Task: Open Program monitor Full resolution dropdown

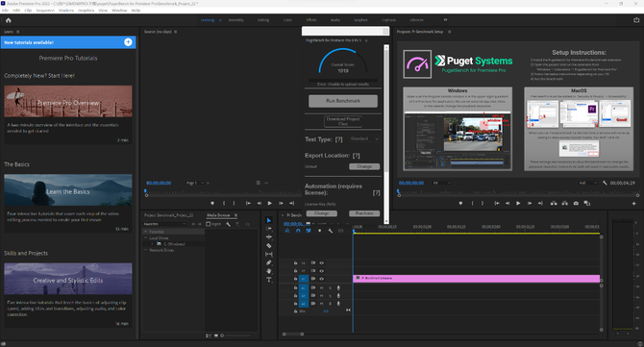Action: click(x=587, y=183)
